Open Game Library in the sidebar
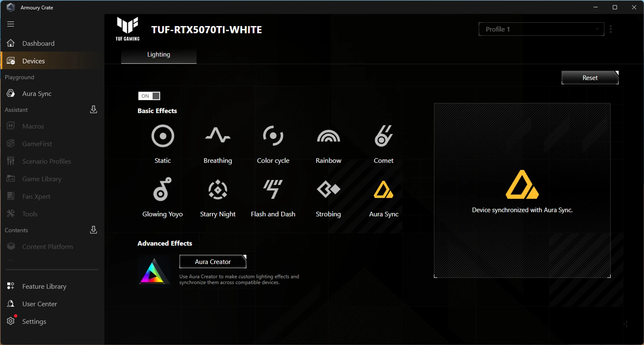 [52, 179]
